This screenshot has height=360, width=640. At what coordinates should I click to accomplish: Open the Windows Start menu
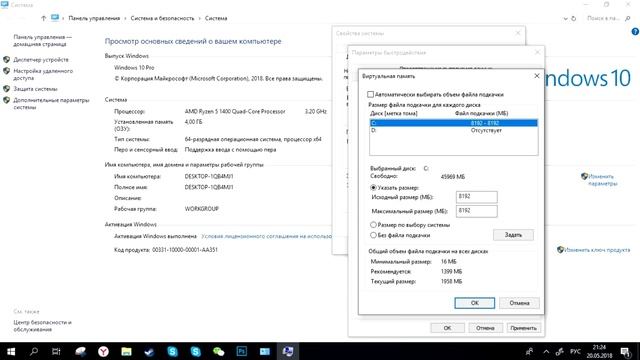point(11,351)
